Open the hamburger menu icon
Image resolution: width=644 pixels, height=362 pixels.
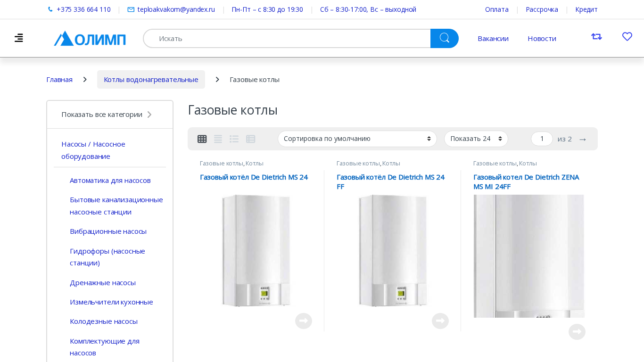(19, 38)
